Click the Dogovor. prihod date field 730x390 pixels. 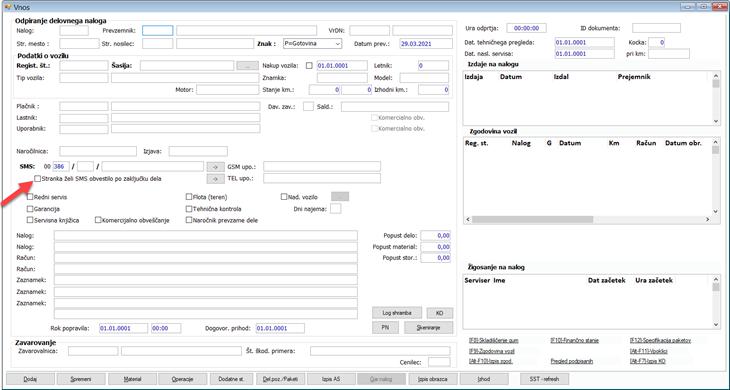[x=280, y=328]
